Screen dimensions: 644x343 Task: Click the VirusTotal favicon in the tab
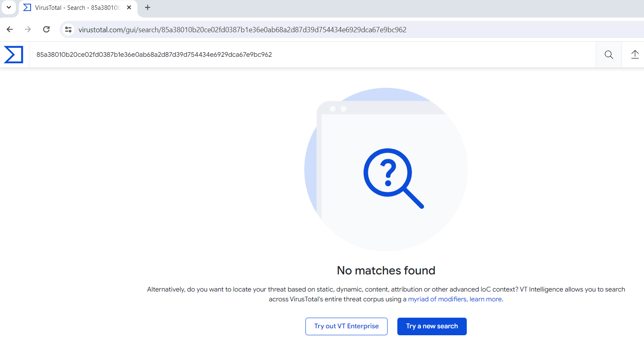[x=27, y=8]
